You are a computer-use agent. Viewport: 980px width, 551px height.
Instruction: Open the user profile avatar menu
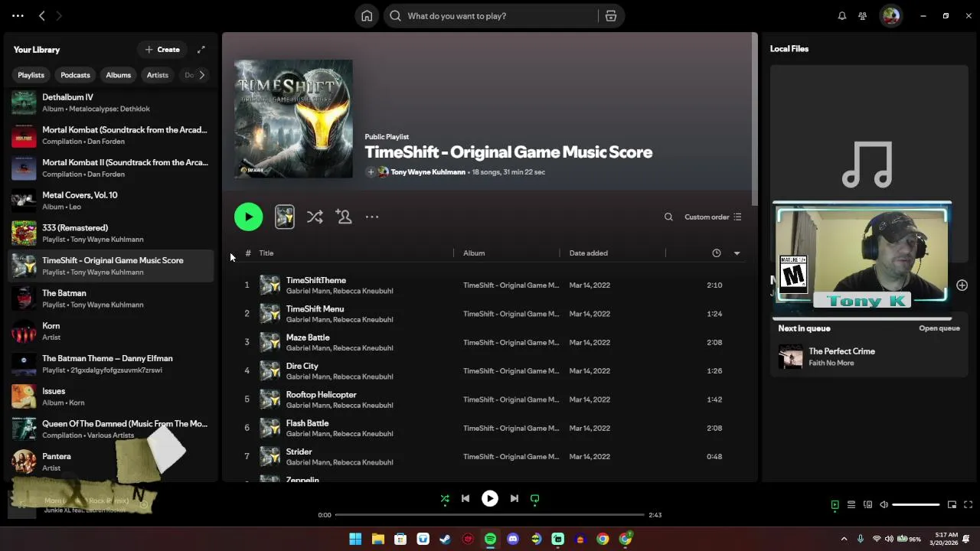pos(890,16)
